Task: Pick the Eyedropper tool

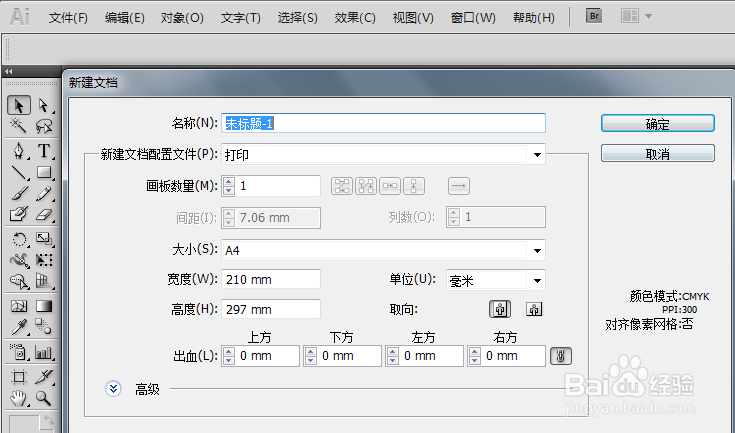Action: click(x=19, y=327)
